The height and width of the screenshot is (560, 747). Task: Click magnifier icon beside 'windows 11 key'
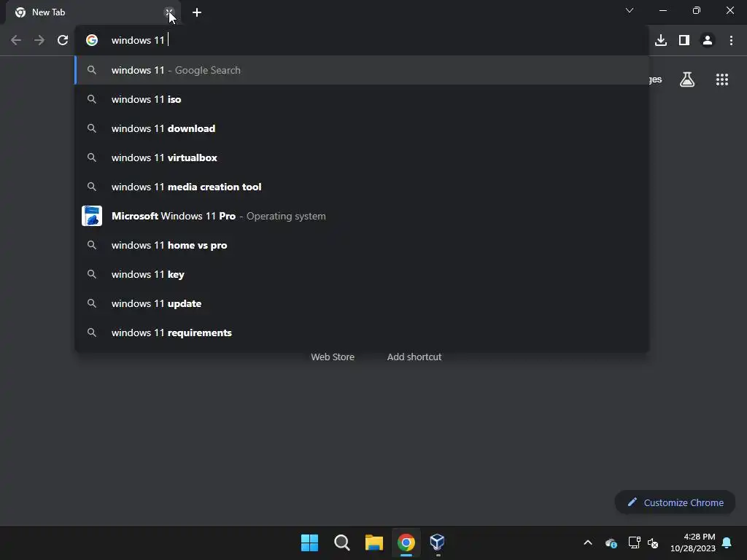tap(91, 274)
